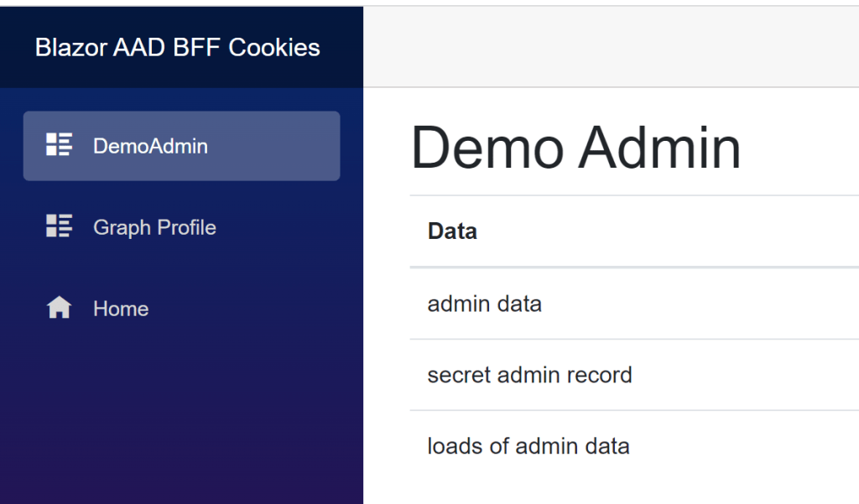Select the "admin data" table row
This screenshot has width=859, height=504.
point(485,304)
